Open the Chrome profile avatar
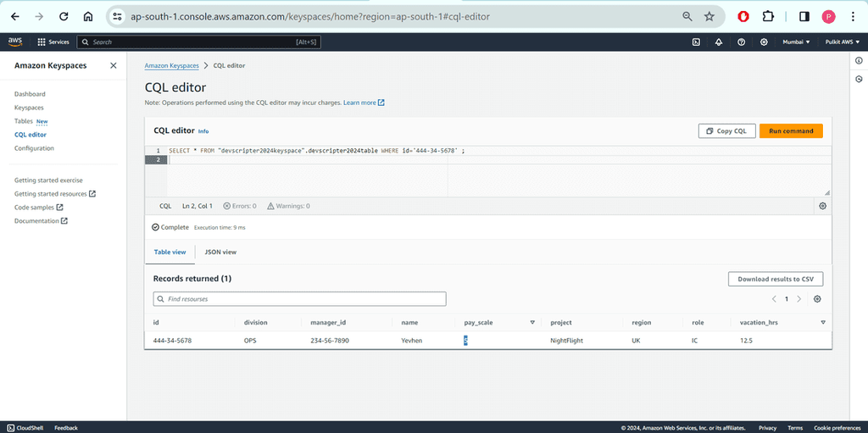 point(829,17)
